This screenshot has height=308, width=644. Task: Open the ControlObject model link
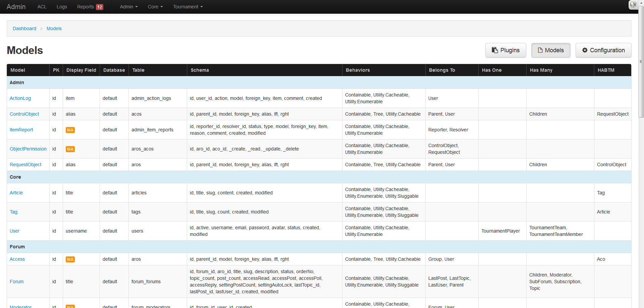point(24,114)
